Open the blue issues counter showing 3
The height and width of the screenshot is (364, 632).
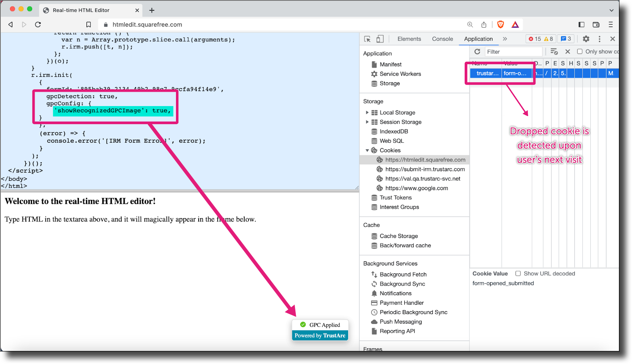point(566,39)
